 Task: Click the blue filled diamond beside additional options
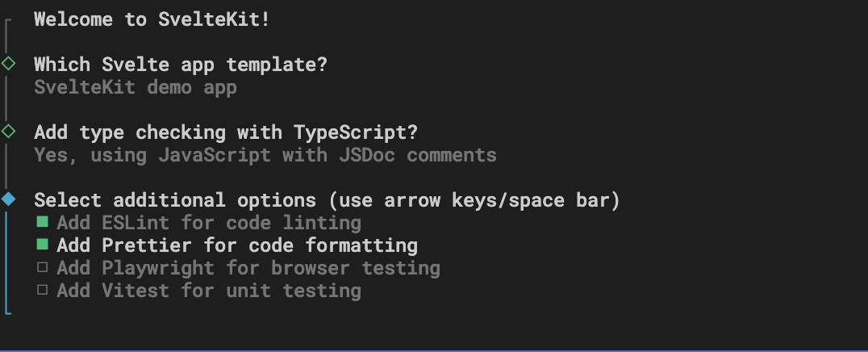click(8, 199)
